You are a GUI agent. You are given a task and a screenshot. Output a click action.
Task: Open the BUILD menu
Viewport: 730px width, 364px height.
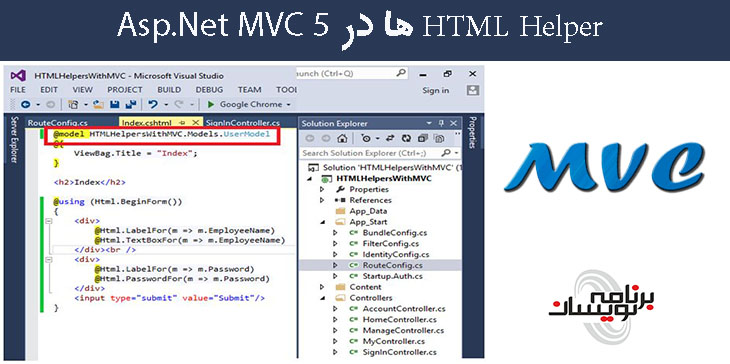tap(169, 90)
